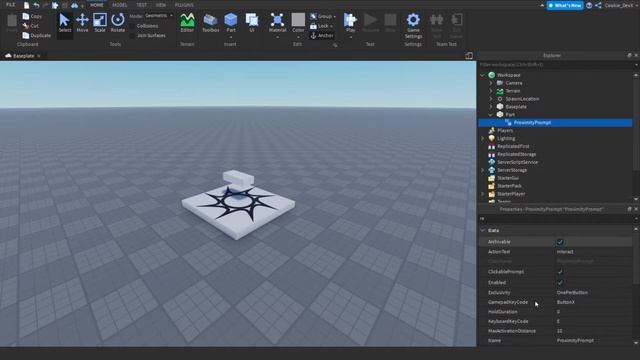
Task: Toggle the Anchor option
Action: pos(322,36)
